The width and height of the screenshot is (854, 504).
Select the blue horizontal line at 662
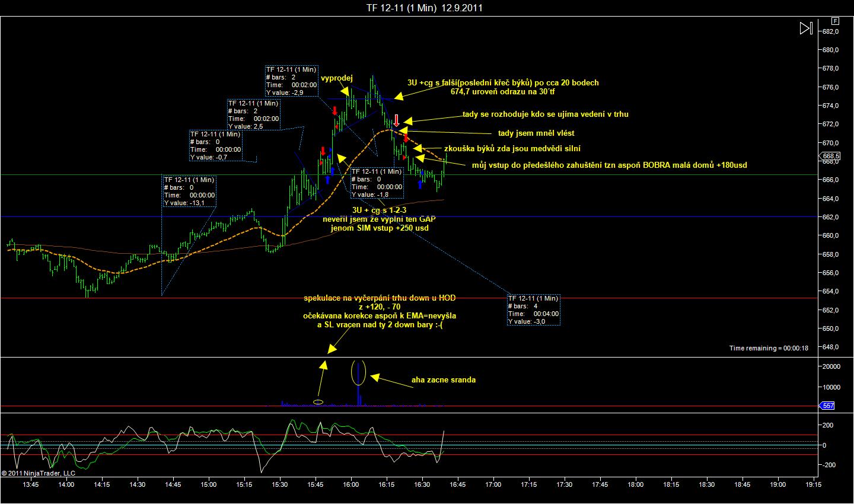pos(409,216)
